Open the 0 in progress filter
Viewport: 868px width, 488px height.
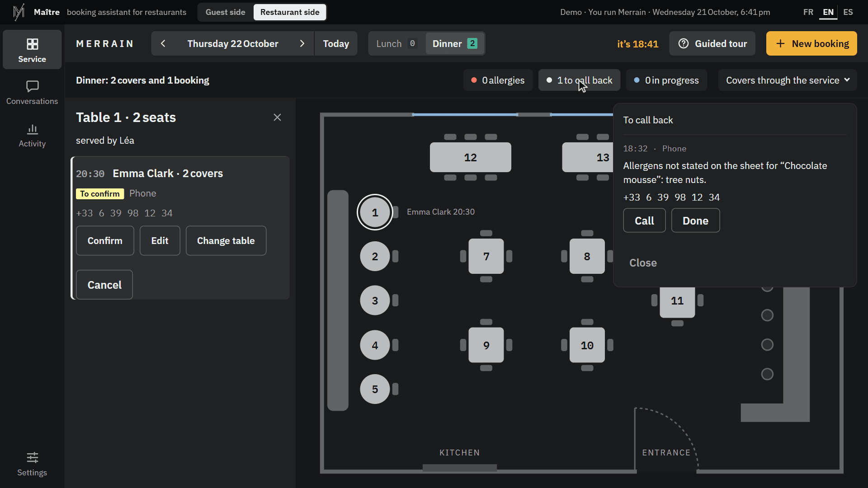click(x=666, y=80)
